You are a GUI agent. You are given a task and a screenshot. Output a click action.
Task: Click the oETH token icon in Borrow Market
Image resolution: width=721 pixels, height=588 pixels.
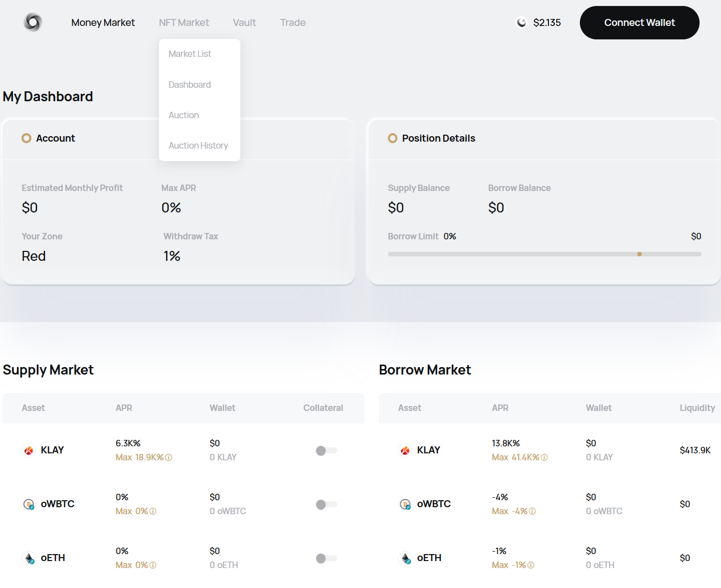click(405, 558)
